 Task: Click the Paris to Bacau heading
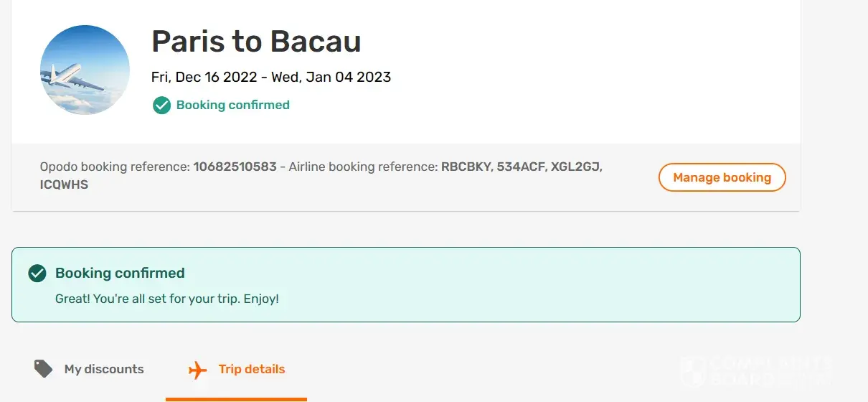[256, 42]
